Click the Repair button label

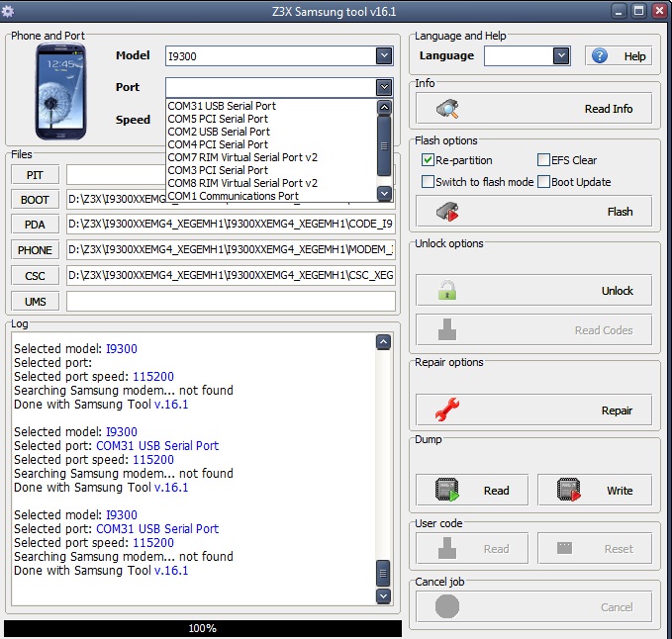tap(618, 411)
